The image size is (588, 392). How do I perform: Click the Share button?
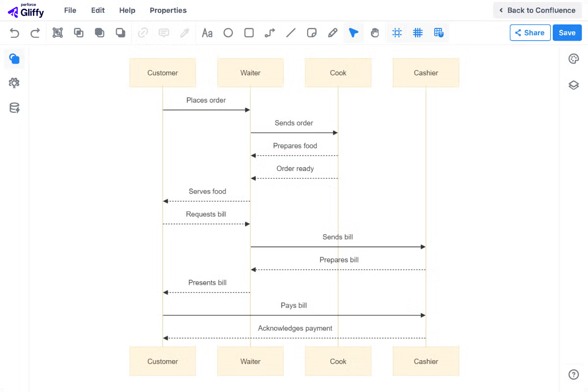point(530,33)
